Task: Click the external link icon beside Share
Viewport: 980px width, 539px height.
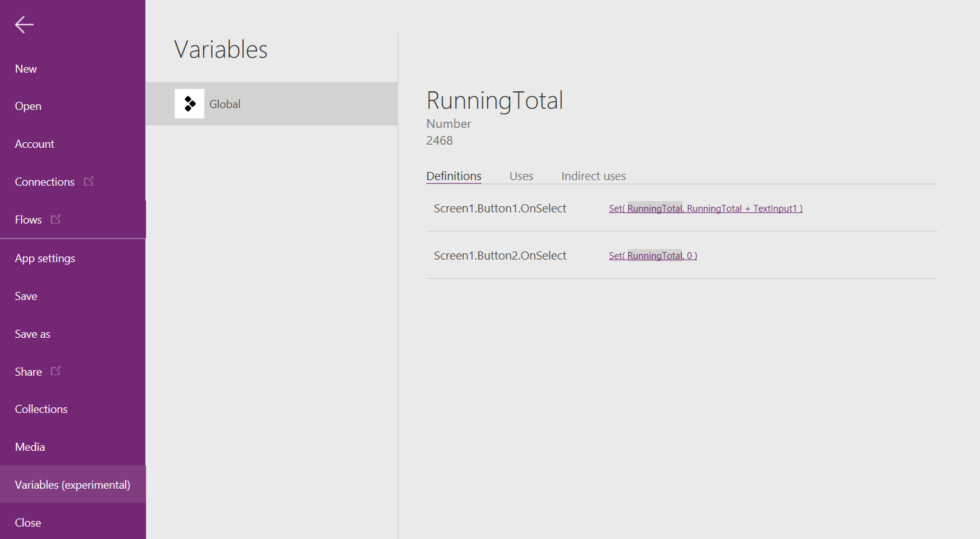Action: (55, 371)
